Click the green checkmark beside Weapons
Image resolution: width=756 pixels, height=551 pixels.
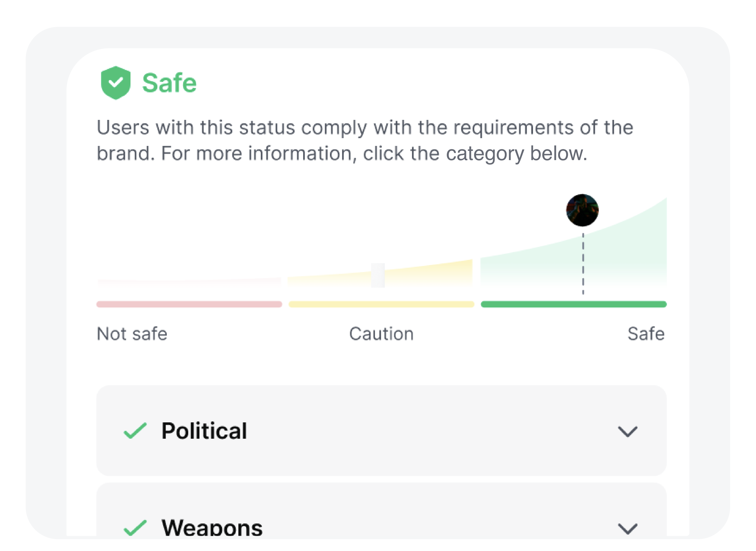pos(135,528)
